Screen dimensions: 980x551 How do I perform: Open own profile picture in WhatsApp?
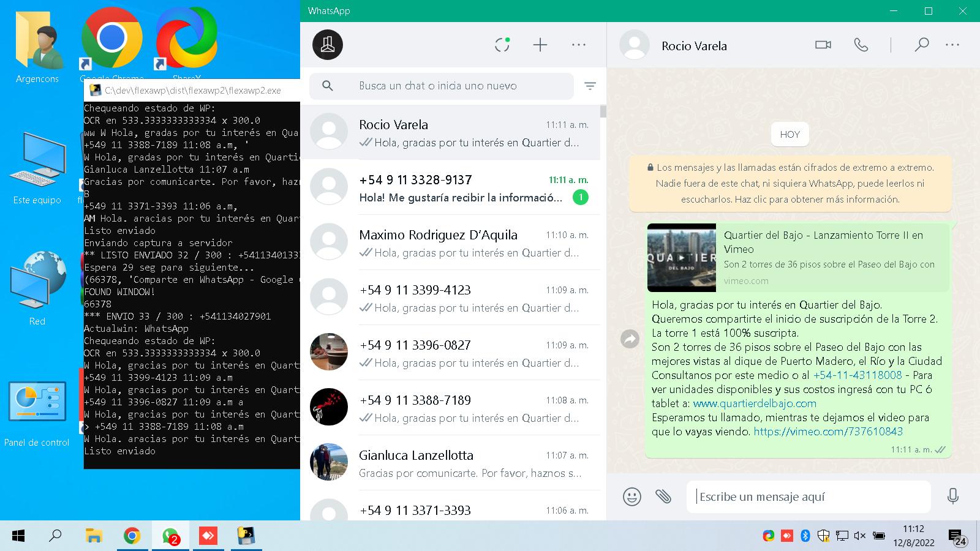(328, 45)
